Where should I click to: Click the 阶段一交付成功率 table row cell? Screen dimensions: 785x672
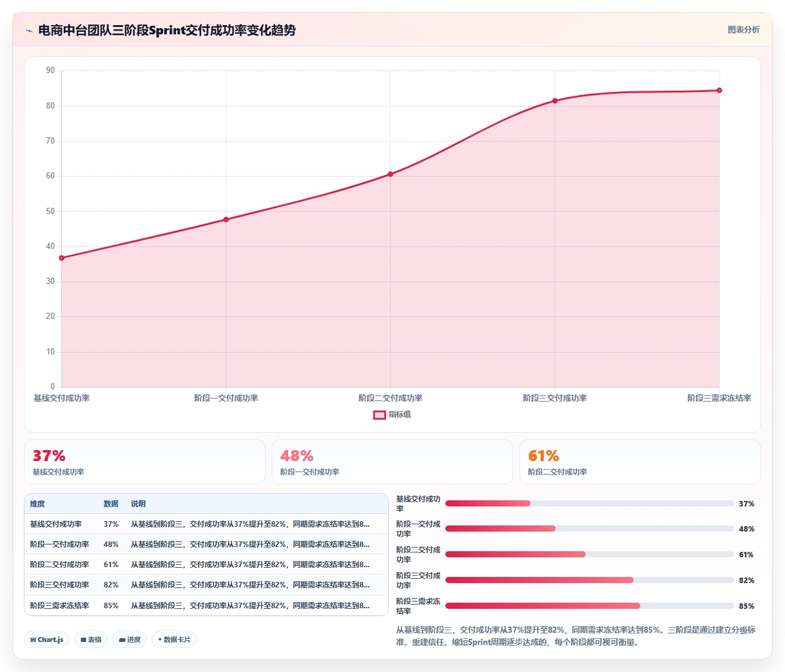59,544
